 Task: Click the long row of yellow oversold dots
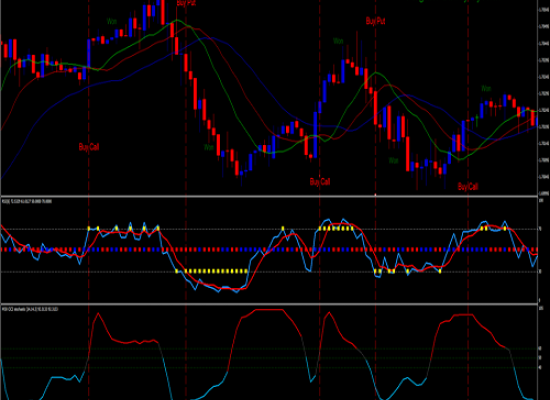point(212,271)
